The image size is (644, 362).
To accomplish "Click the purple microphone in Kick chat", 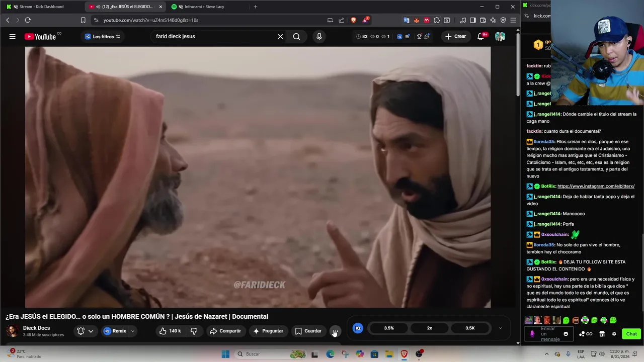I will pyautogui.click(x=532, y=334).
